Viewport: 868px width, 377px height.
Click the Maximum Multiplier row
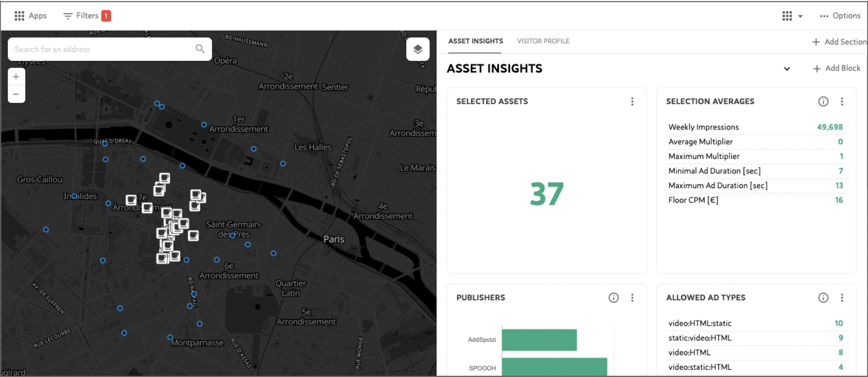click(x=756, y=156)
